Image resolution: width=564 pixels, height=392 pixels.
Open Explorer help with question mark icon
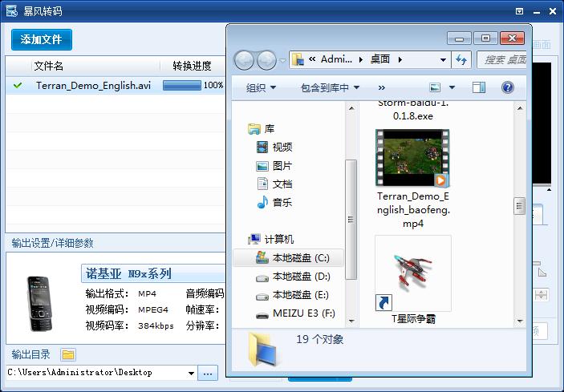(508, 87)
